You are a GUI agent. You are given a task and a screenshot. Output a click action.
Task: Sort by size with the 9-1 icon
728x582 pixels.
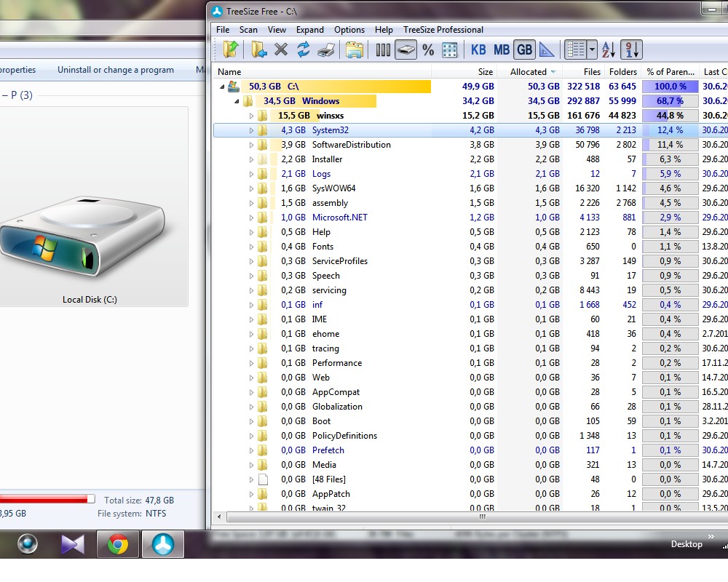(631, 49)
